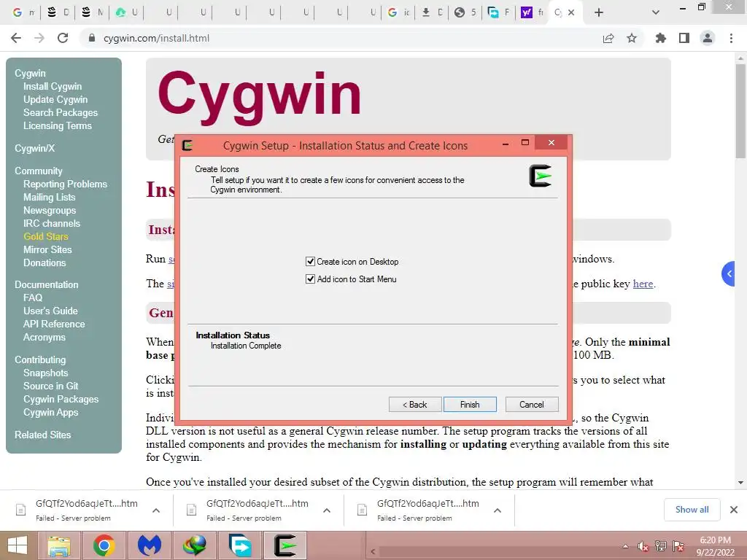Open Cygwin Packages sidebar link
This screenshot has width=747, height=560.
click(61, 399)
